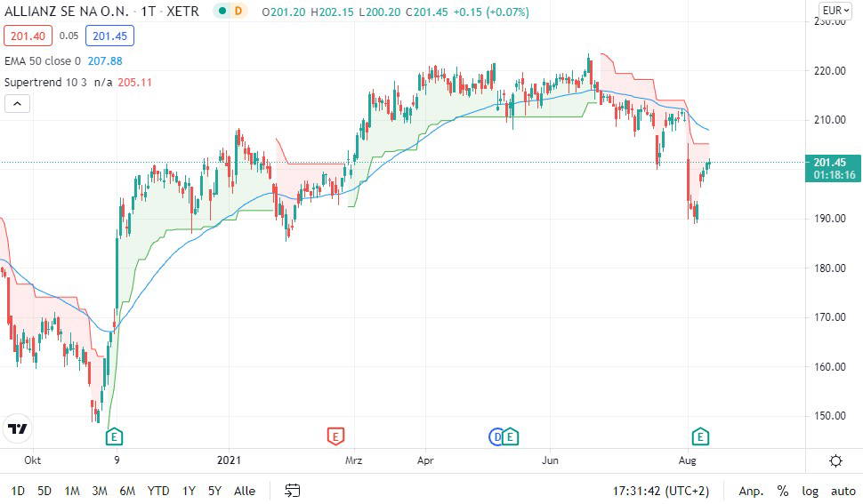Click the Supertrend value 205.11
Image resolution: width=863 pixels, height=504 pixels.
point(134,83)
